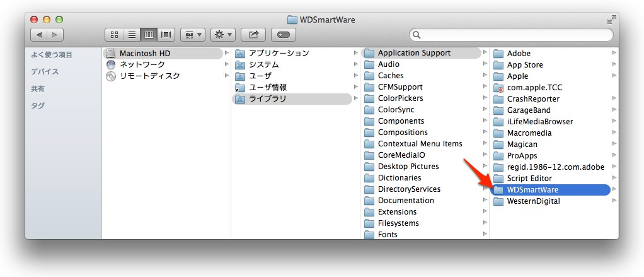Select the DirectoryServices folder

coord(422,189)
